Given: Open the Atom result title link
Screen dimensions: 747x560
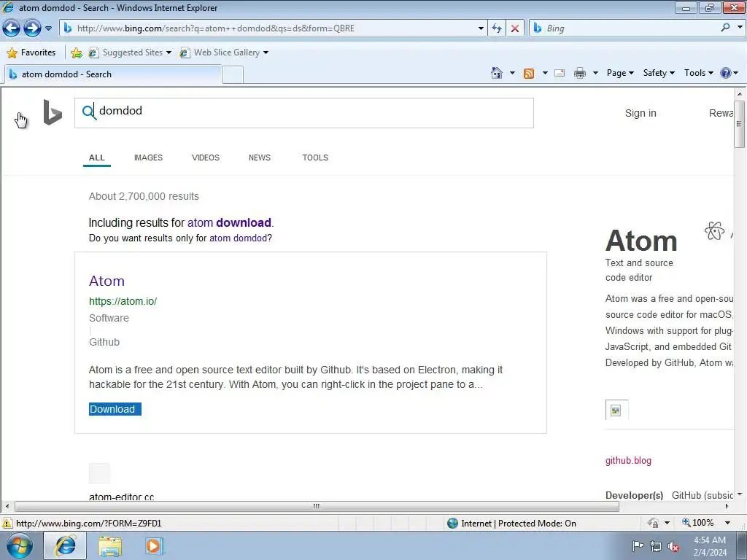Looking at the screenshot, I should (107, 281).
